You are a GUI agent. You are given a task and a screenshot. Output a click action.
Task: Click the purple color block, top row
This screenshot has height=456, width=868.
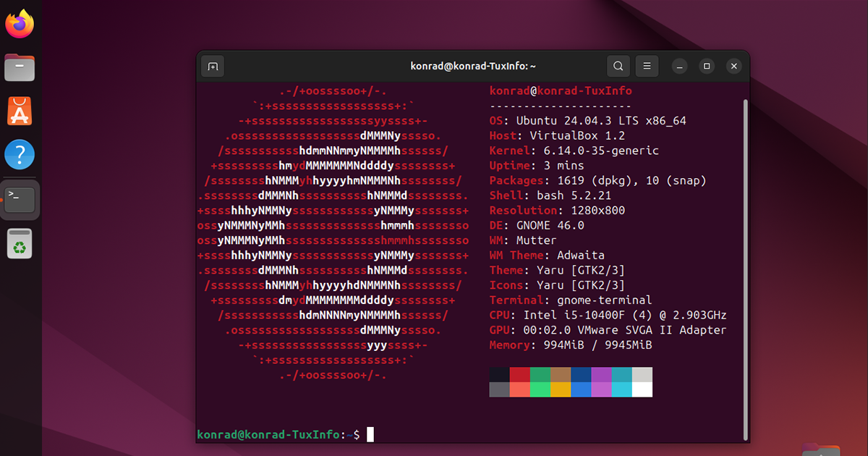coord(602,374)
